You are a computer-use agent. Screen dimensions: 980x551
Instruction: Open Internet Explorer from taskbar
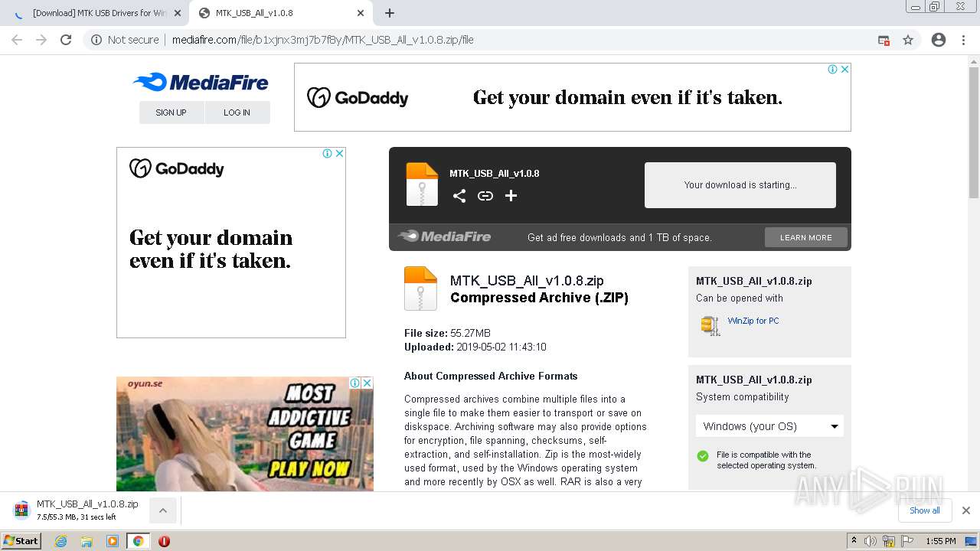(61, 541)
